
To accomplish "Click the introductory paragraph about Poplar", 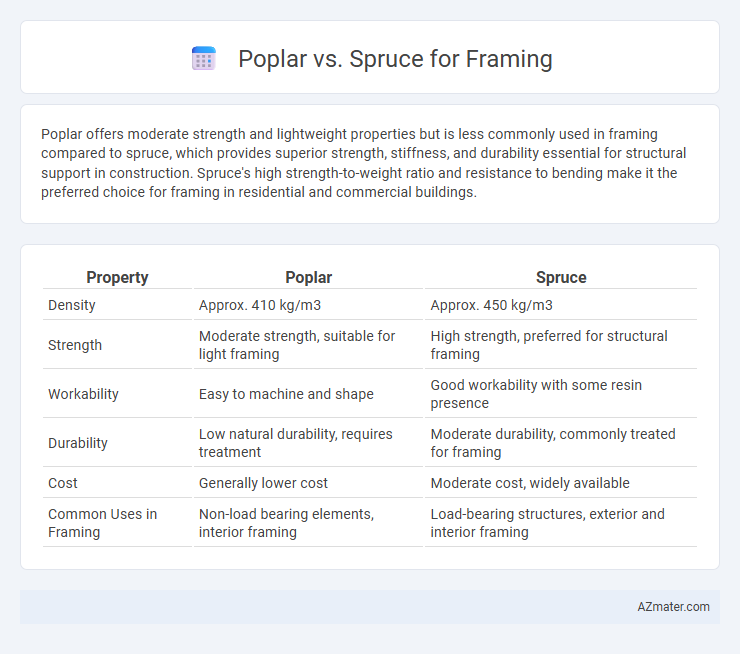I will 363,163.
